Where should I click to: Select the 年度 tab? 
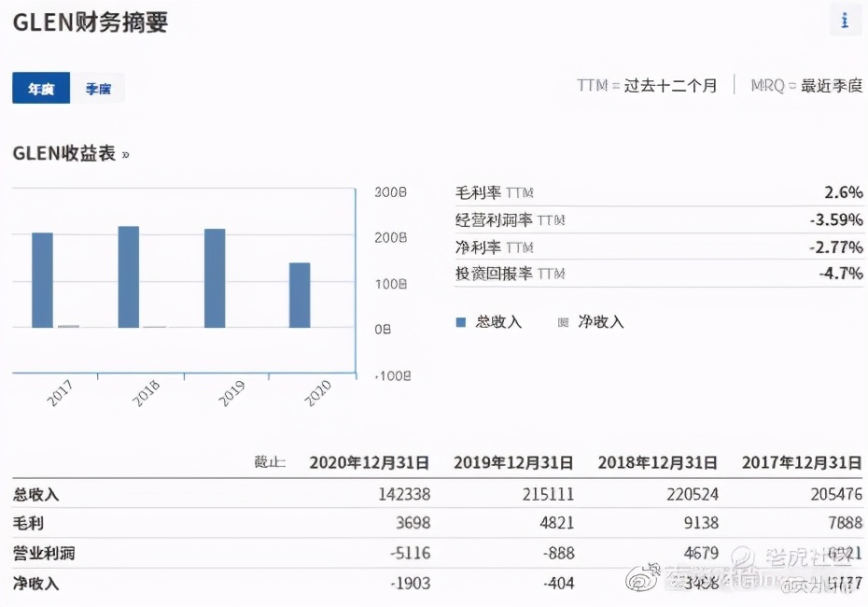click(40, 89)
